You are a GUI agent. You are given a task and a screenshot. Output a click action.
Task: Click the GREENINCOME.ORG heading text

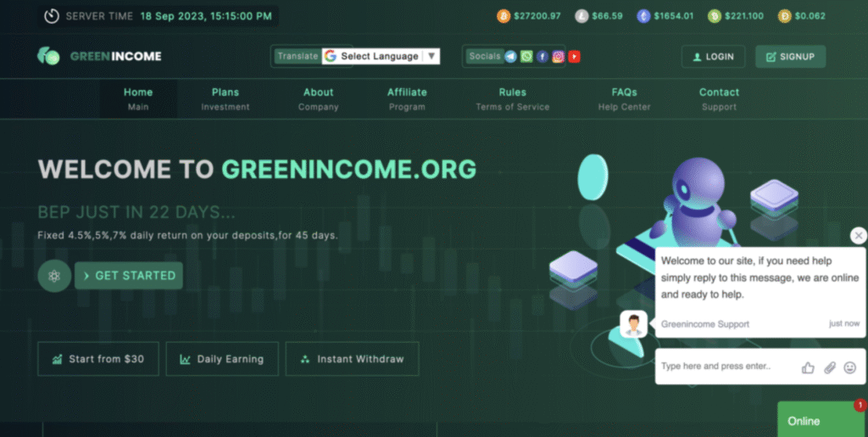coord(348,170)
